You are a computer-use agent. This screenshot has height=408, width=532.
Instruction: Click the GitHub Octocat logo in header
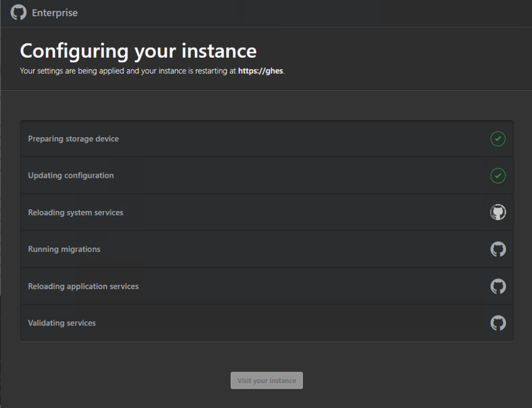pyautogui.click(x=18, y=12)
